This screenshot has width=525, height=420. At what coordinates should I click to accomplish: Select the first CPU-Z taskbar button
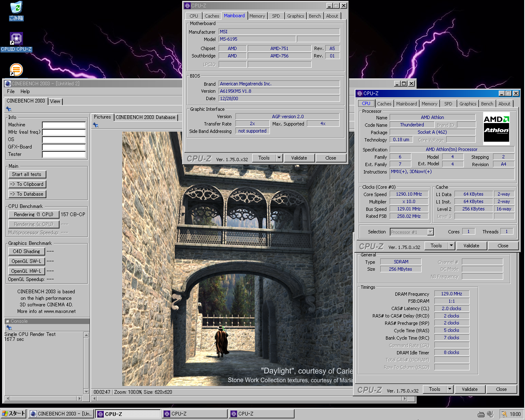128,414
